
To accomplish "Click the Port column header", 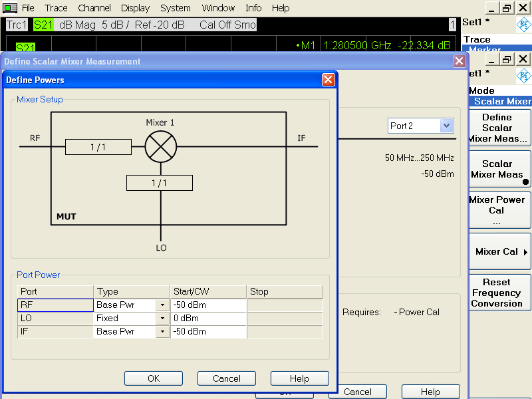I will point(55,292).
